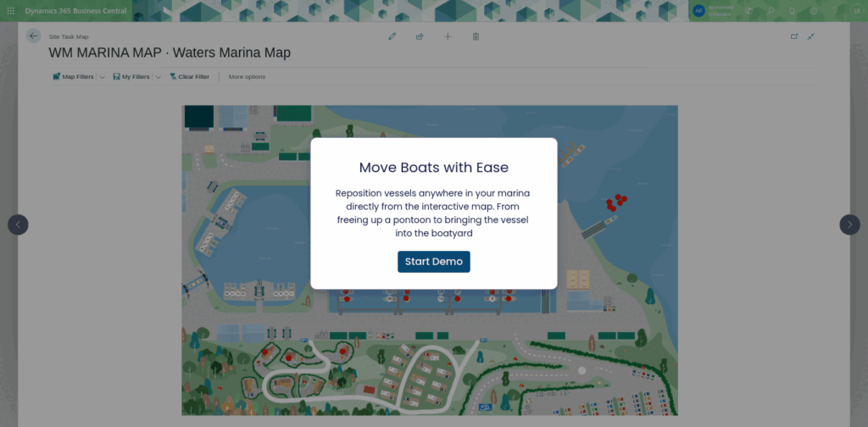Viewport: 868px width, 427px height.
Task: Click the trash delete icon
Action: 476,36
